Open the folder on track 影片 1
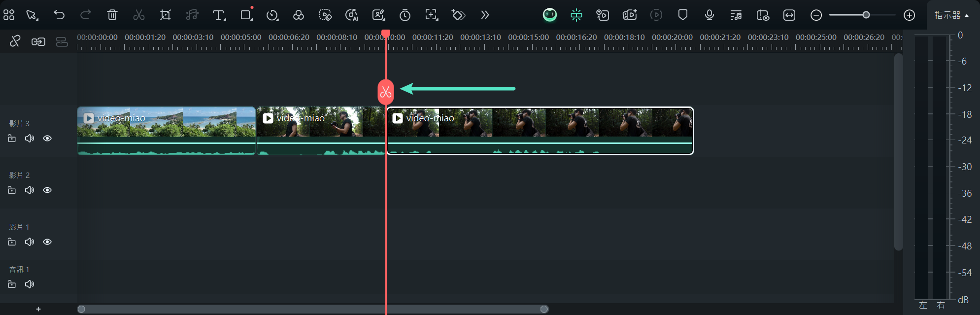The height and width of the screenshot is (315, 980). [12, 242]
